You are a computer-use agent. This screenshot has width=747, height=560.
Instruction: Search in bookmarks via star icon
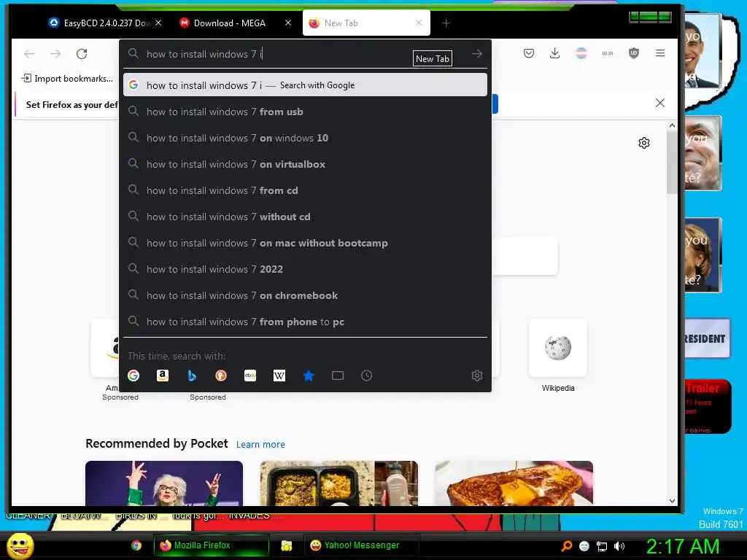[x=309, y=376]
